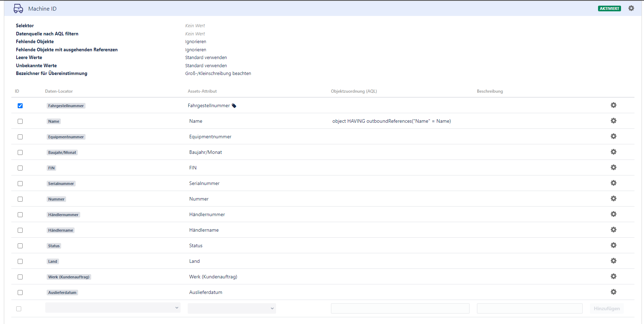This screenshot has height=324, width=644.
Task: Check the ID box for Equipmentnummer row
Action: pos(20,137)
